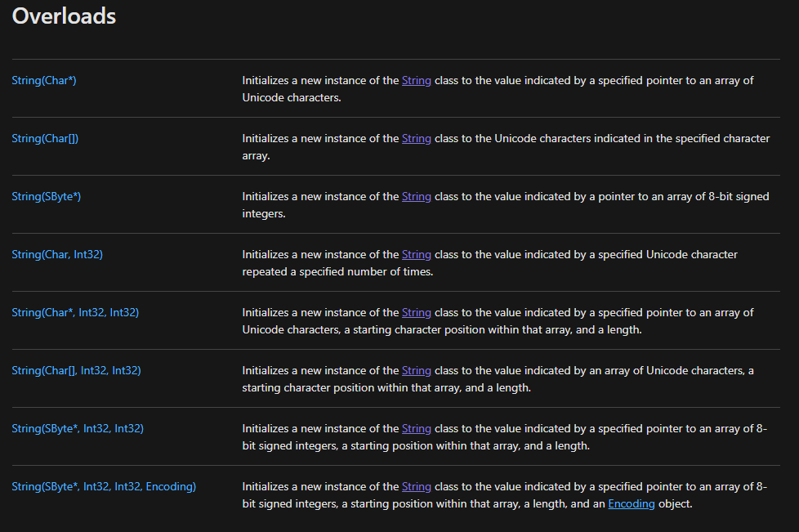
Task: Click the text 'array.' under String(Char[]) description
Action: (x=256, y=156)
